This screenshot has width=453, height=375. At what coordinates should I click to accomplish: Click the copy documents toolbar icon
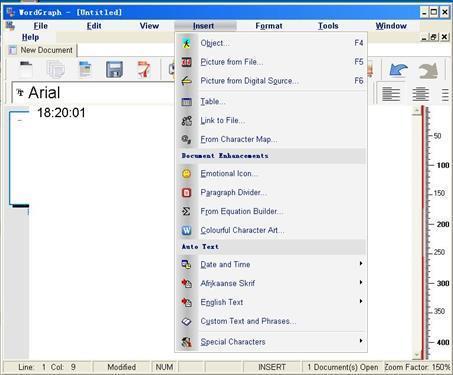tap(55, 69)
